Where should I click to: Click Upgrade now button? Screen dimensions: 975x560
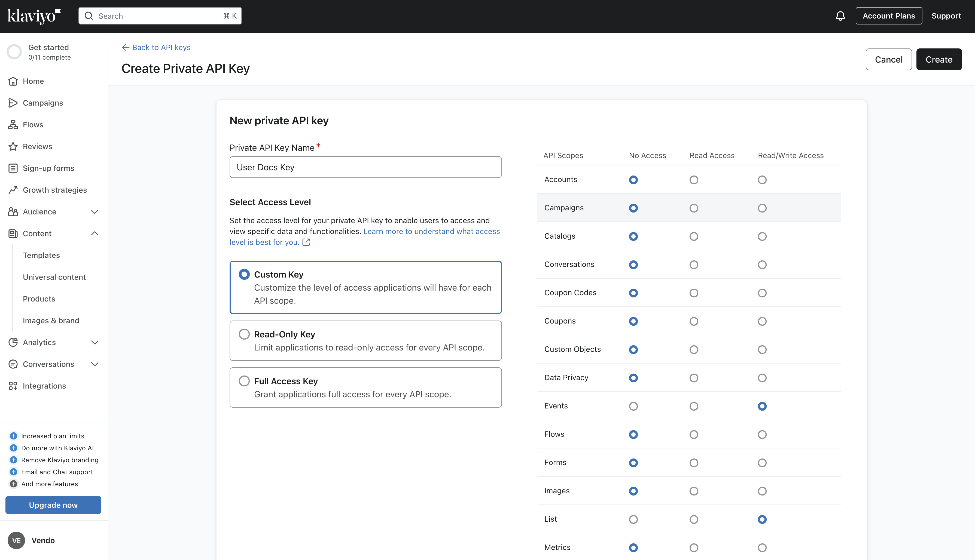point(53,505)
